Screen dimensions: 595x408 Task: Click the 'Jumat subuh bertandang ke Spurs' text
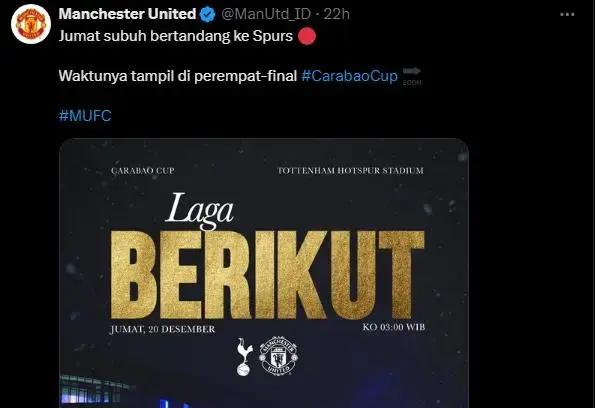coord(176,36)
